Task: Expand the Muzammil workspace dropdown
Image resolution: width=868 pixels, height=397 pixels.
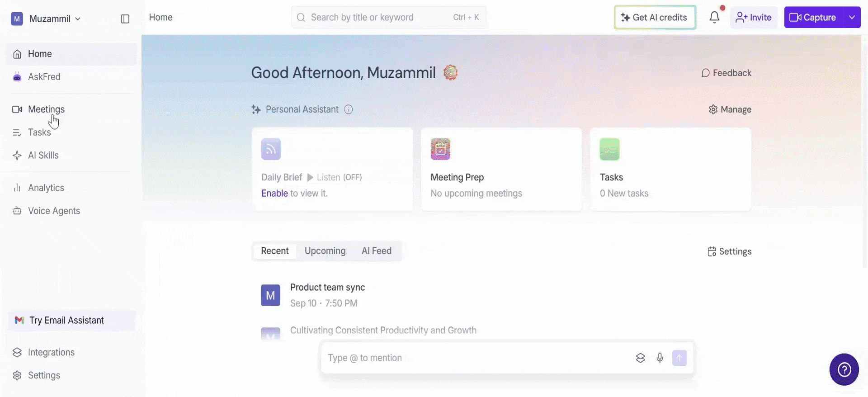Action: (x=46, y=19)
